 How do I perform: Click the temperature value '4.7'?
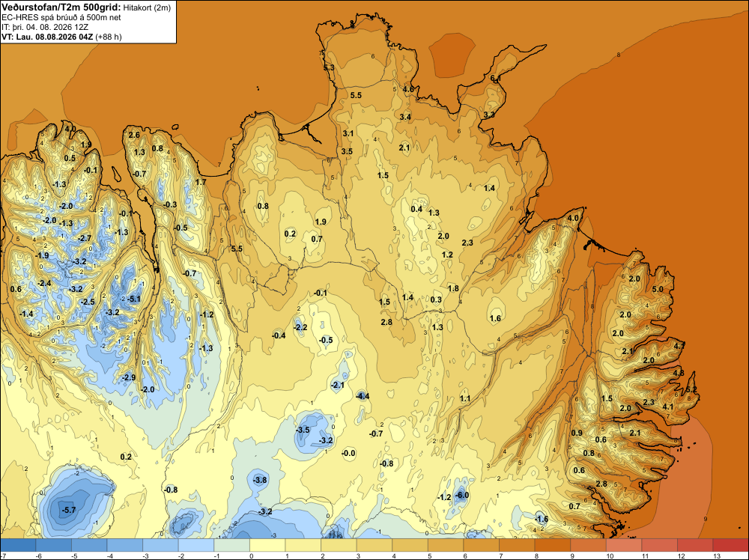coord(679,345)
